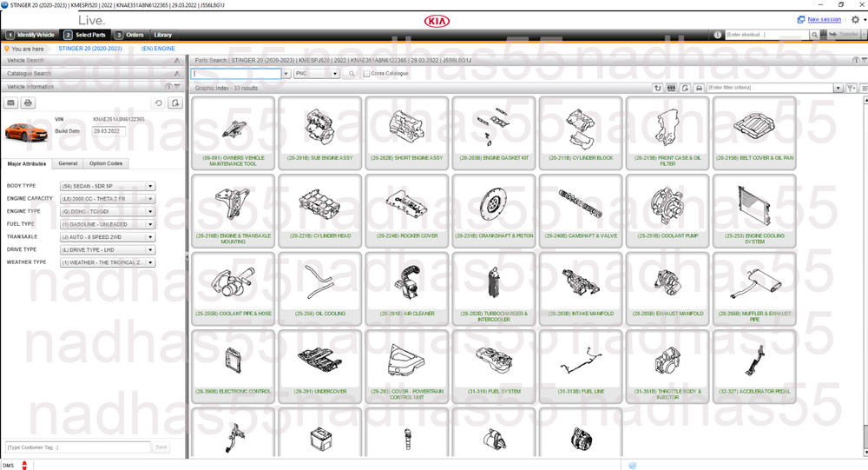
Task: Open the Cylinder Block (20-211B) group
Action: click(581, 133)
